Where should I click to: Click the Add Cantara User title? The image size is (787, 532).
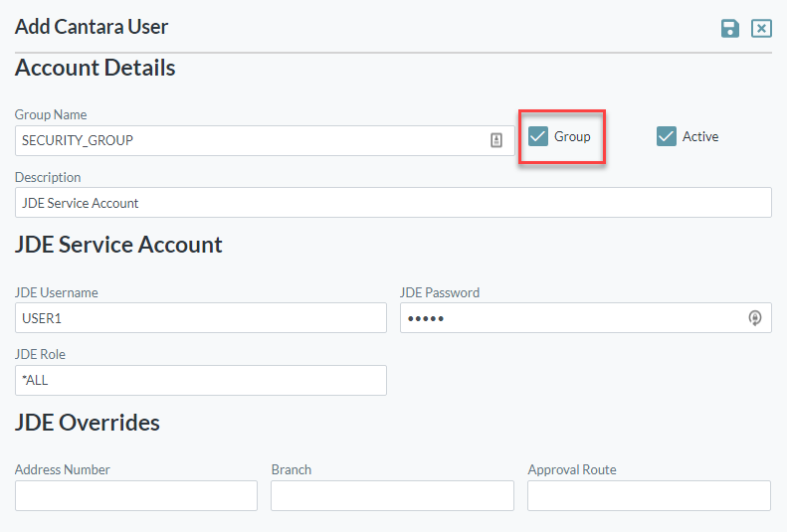pyautogui.click(x=92, y=27)
